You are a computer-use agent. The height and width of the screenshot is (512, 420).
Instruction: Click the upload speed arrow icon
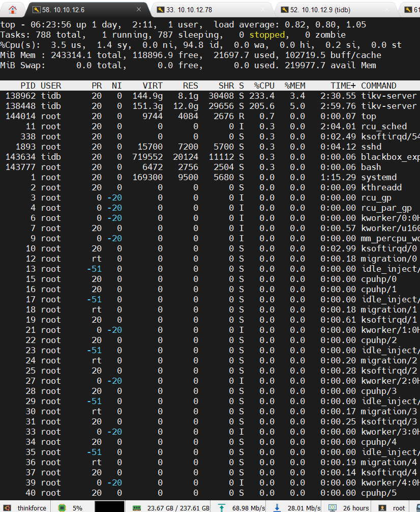222,508
